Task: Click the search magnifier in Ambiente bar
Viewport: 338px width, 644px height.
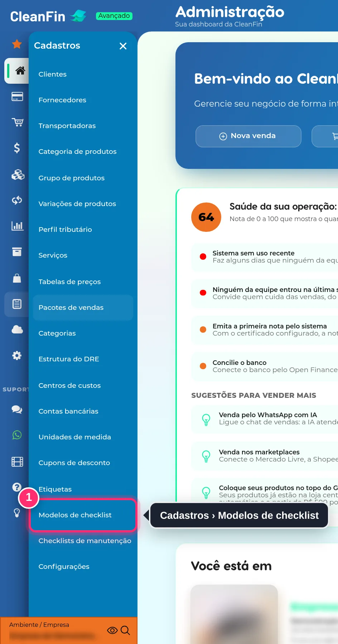Action: [x=125, y=630]
